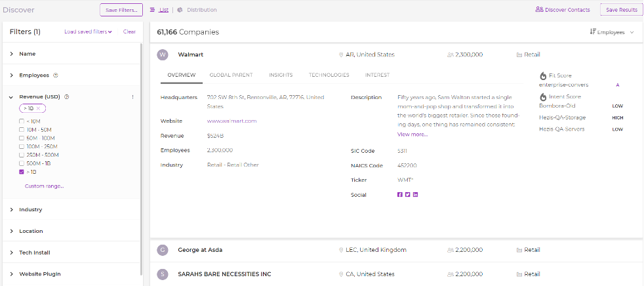Click the enterprise-convers fit score grade A
Screen dimensions: 644x286
pyautogui.click(x=618, y=85)
